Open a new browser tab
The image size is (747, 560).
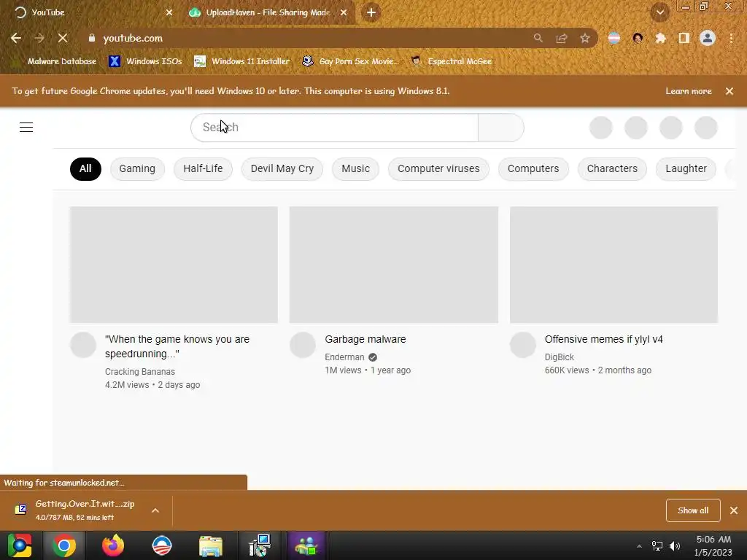(x=371, y=12)
